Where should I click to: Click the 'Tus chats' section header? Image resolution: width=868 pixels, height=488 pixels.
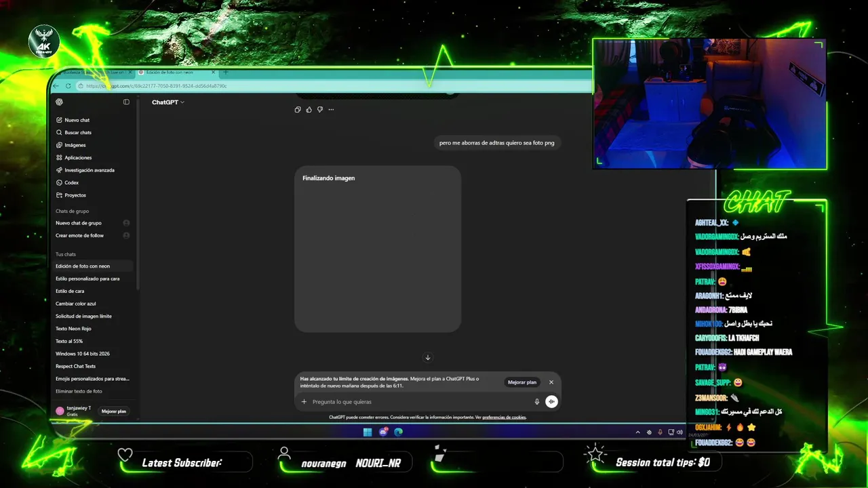pyautogui.click(x=66, y=254)
